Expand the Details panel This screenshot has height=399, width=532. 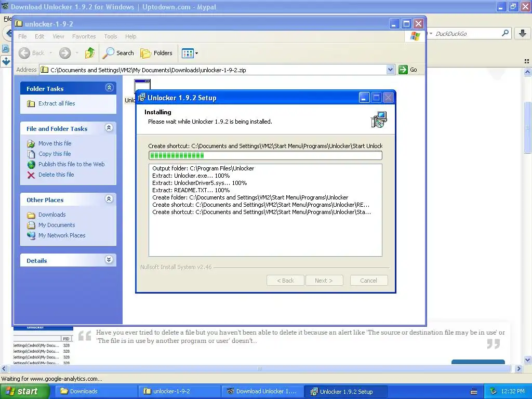[109, 260]
